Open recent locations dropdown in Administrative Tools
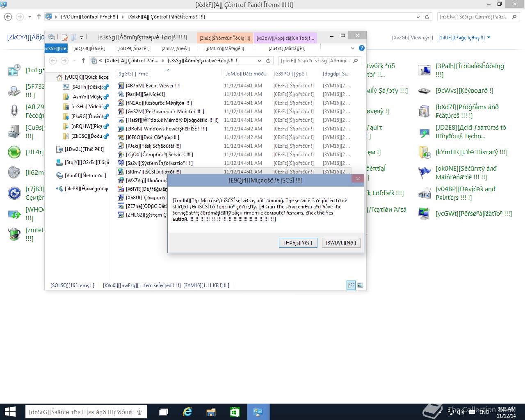Image resolution: width=525 pixels, height=420 pixels. pyautogui.click(x=74, y=61)
